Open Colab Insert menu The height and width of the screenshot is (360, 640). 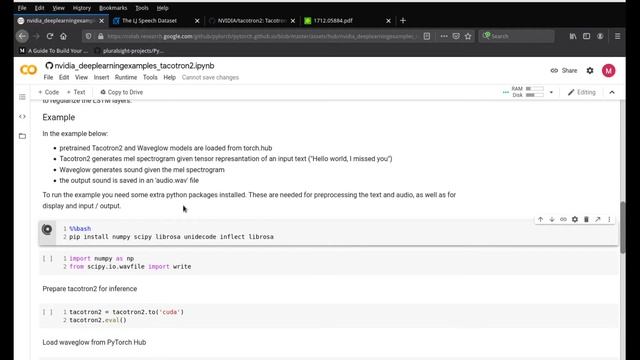101,78
